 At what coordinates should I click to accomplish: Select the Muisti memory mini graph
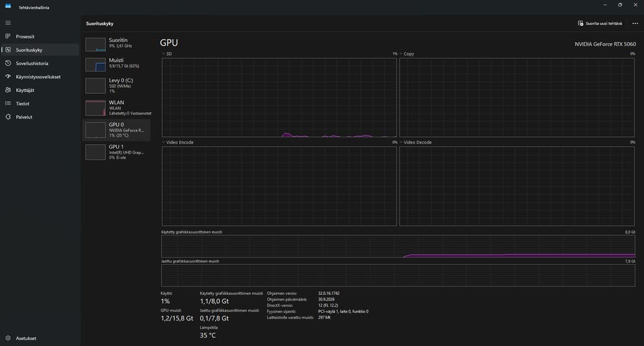coord(95,64)
